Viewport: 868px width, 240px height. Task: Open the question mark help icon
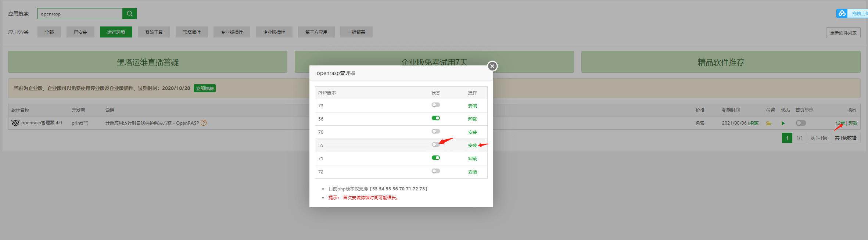pos(204,123)
